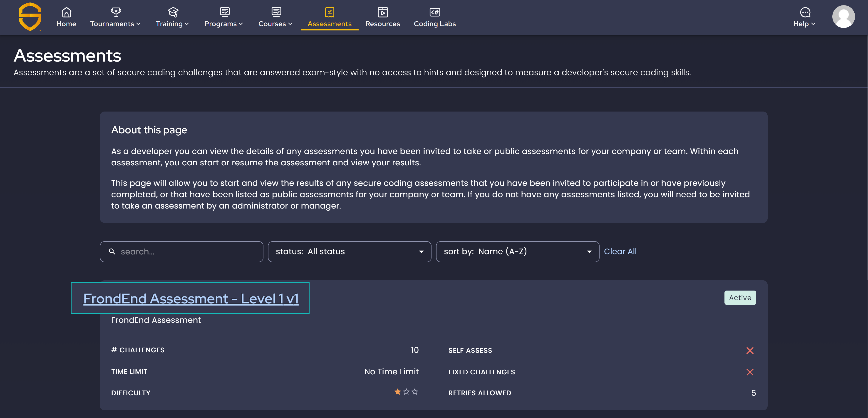This screenshot has width=868, height=418.
Task: Click the Home house icon
Action: point(66,12)
